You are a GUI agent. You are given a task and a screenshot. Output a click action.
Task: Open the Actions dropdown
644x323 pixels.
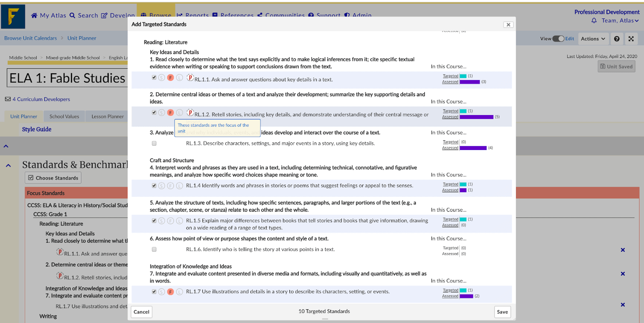593,39
